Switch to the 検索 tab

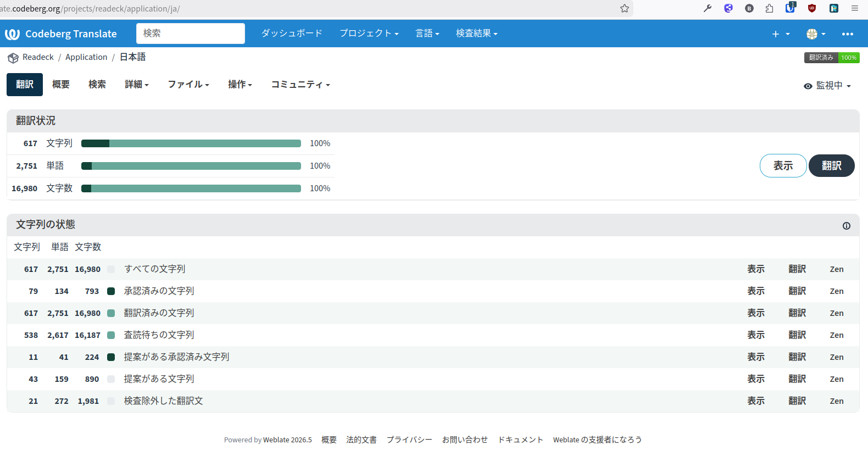pos(97,85)
